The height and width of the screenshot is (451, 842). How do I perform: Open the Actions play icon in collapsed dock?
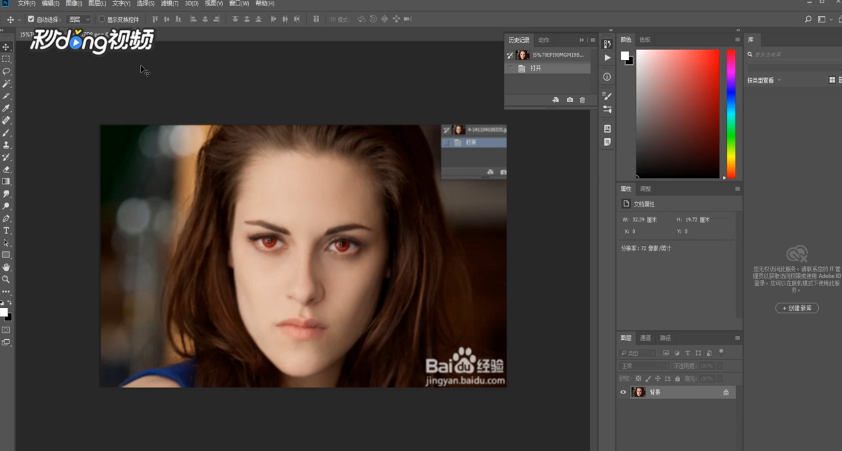point(607,57)
